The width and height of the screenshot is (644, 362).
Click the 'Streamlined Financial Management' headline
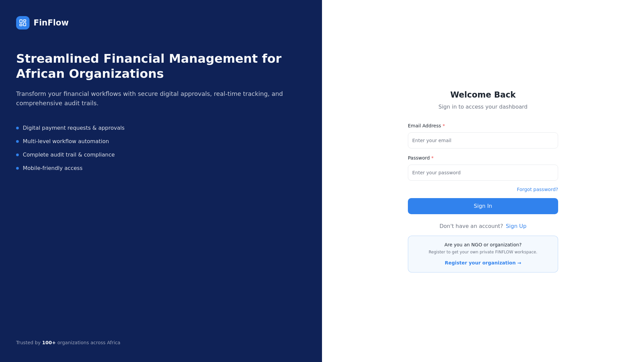149,66
